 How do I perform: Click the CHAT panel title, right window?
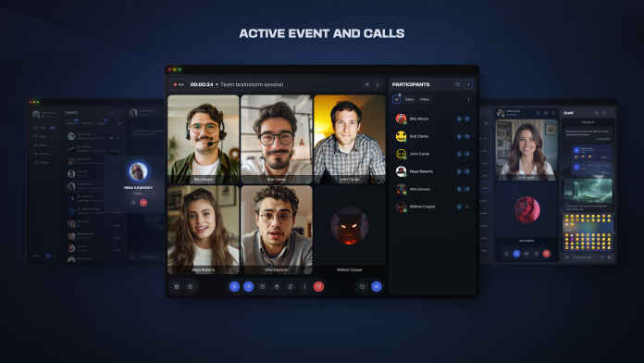568,113
